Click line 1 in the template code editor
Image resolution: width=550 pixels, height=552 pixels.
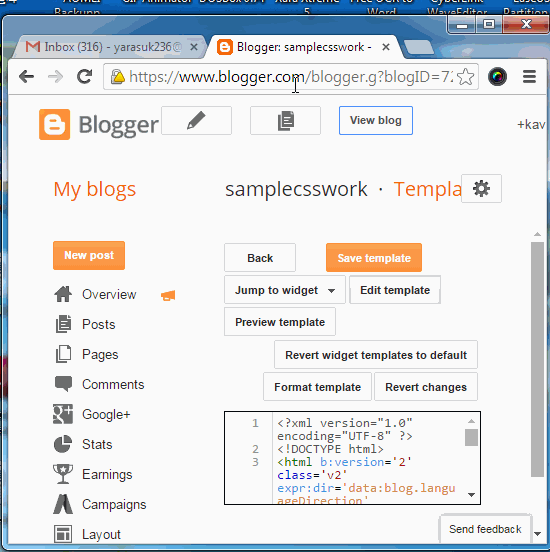344,429
